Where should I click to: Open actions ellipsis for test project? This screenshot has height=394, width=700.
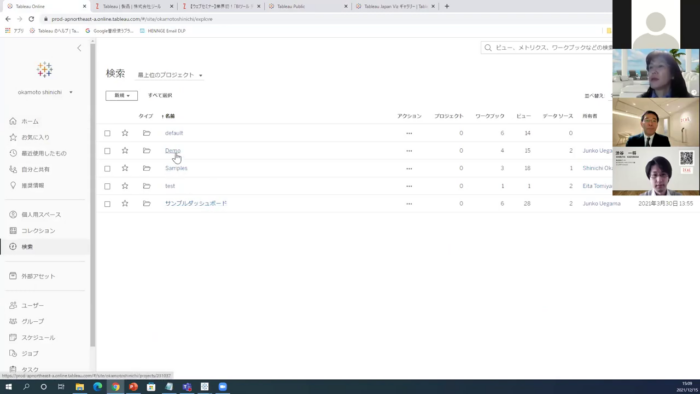[x=409, y=186]
